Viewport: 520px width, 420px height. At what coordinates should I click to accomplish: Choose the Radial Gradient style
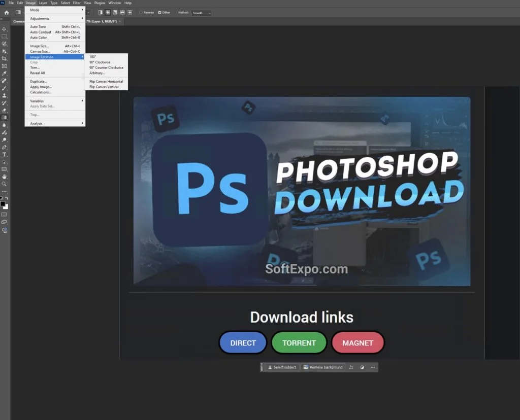pyautogui.click(x=109, y=12)
